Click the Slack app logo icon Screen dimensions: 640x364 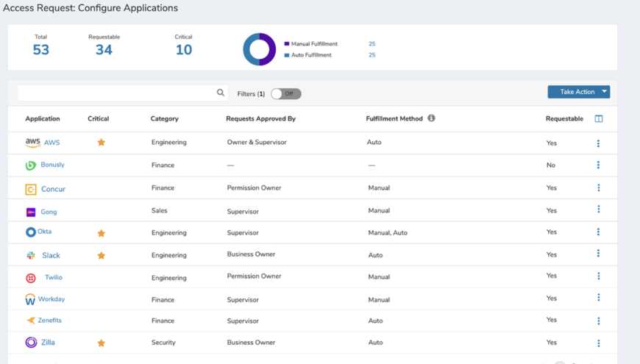tap(31, 255)
